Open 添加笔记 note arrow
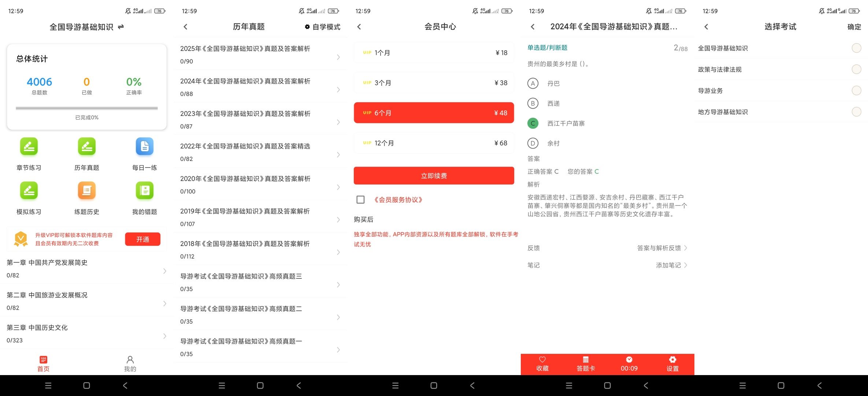The height and width of the screenshot is (396, 868). pyautogui.click(x=686, y=265)
